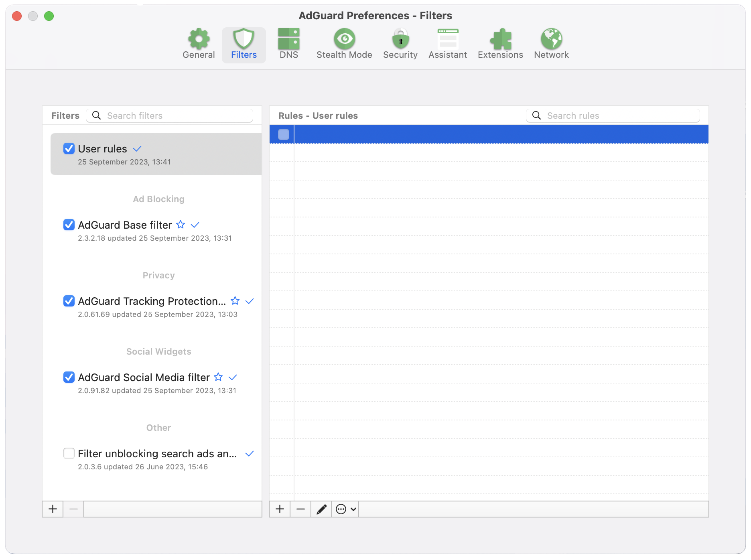The image size is (751, 560).
Task: Click the star icon beside AdGuard Tracking Protection
Action: tap(235, 300)
